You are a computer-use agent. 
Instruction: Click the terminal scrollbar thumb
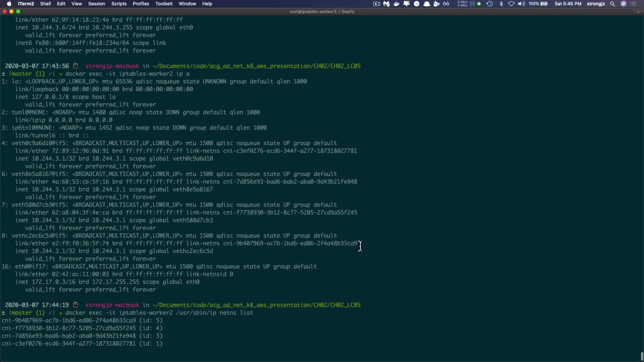pos(642,356)
